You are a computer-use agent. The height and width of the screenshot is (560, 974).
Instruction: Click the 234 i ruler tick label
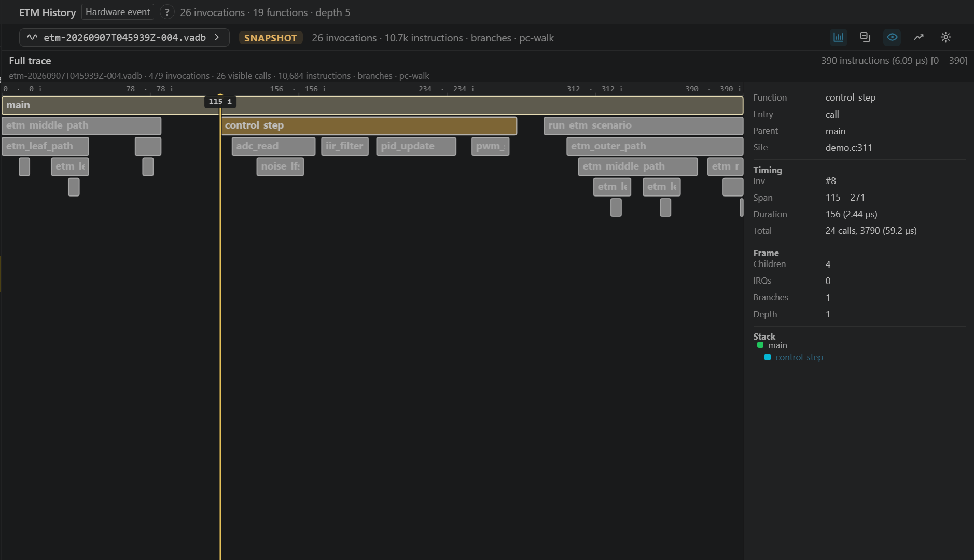point(464,89)
